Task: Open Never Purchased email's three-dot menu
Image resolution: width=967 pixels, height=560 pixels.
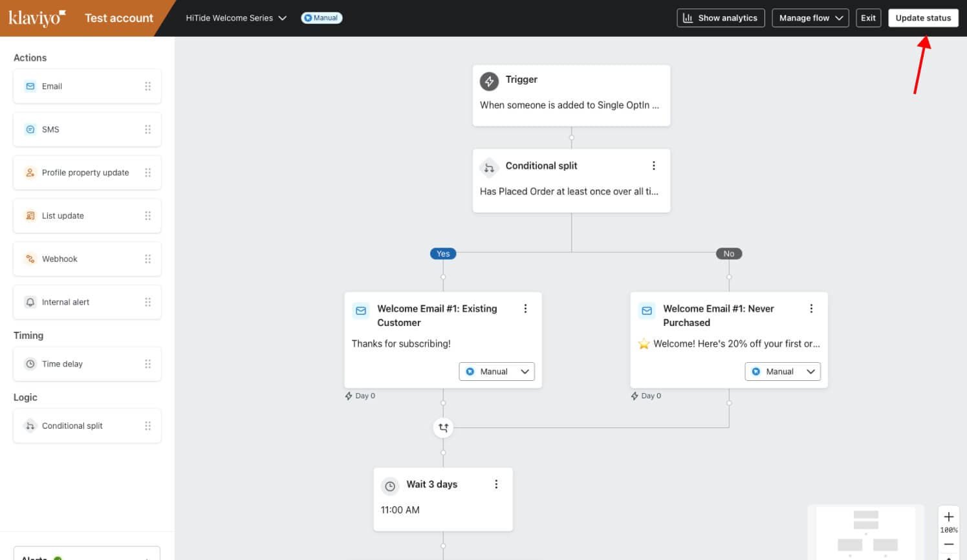Action: click(x=811, y=309)
